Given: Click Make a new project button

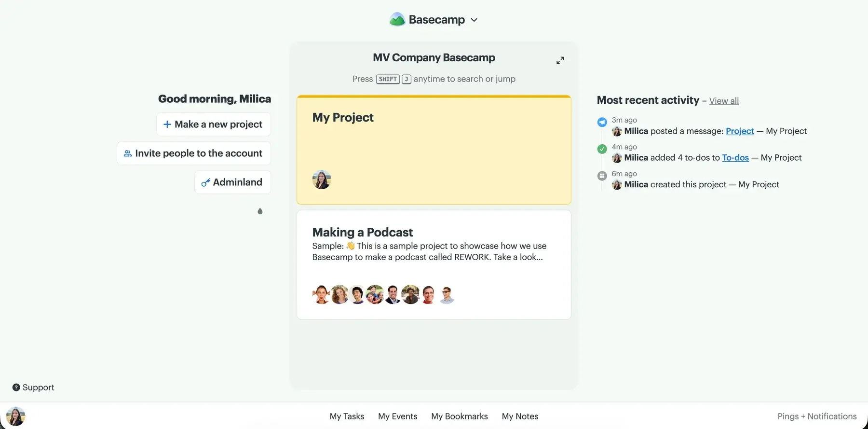Looking at the screenshot, I should (213, 125).
